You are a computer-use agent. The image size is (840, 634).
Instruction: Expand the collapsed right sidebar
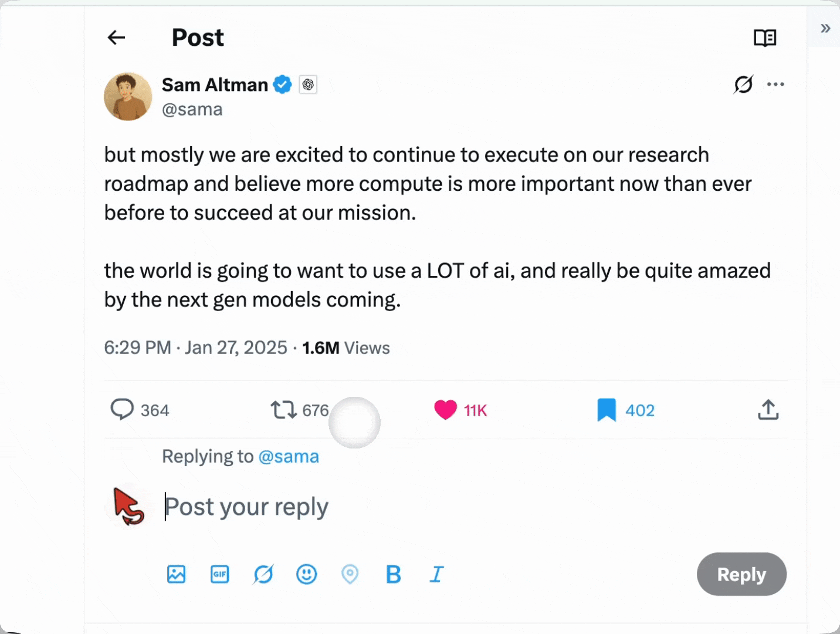[x=825, y=28]
